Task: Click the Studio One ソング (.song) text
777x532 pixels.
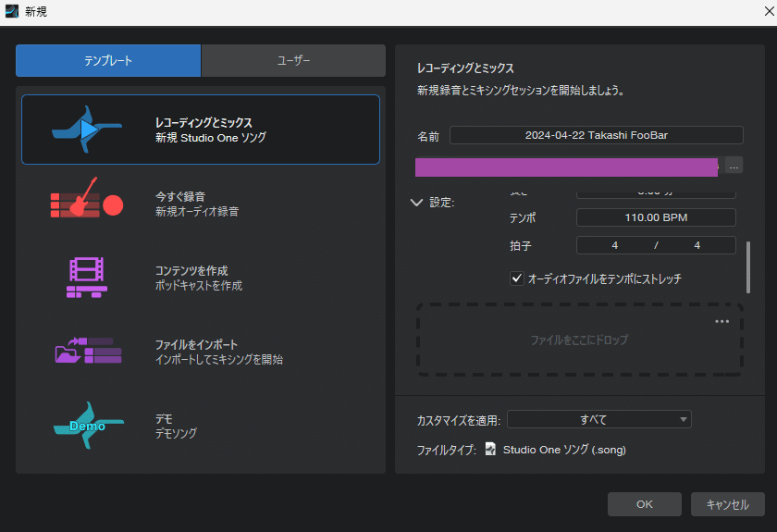Action: [x=564, y=450]
